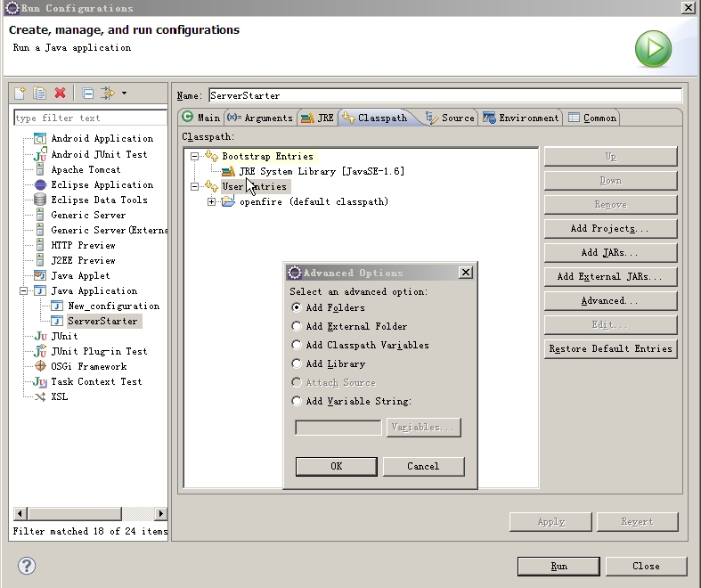Image resolution: width=701 pixels, height=588 pixels.
Task: Click the type filter text field
Action: pos(89,118)
